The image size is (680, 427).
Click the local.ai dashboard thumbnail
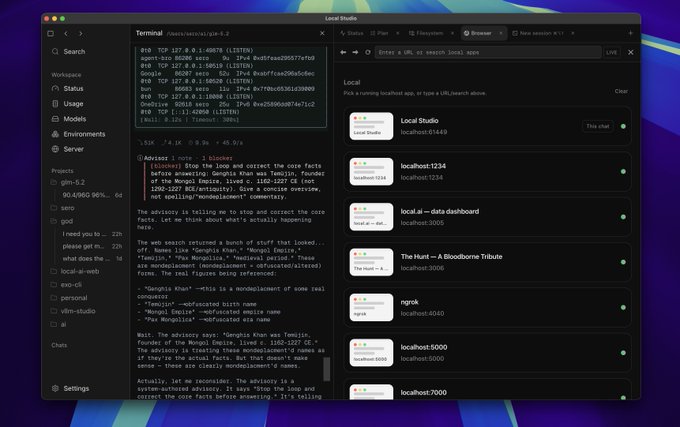pos(371,217)
